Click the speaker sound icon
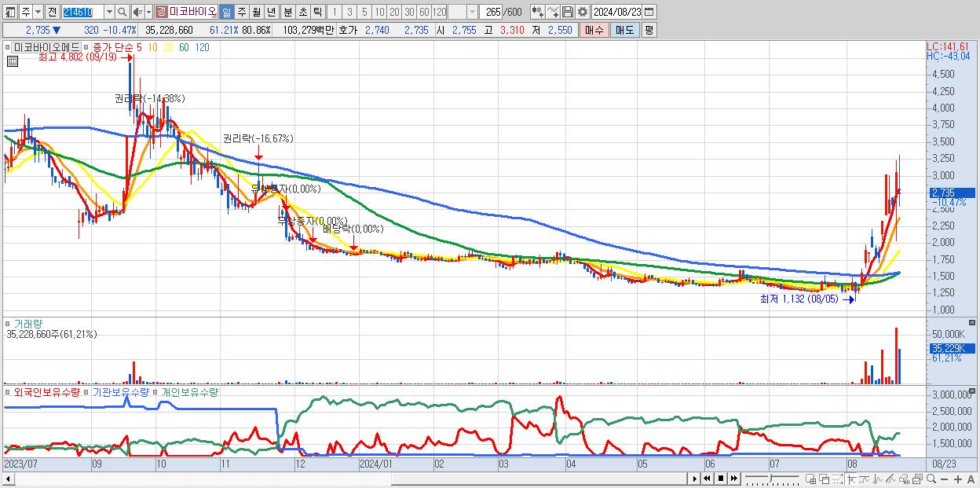 coord(137,13)
